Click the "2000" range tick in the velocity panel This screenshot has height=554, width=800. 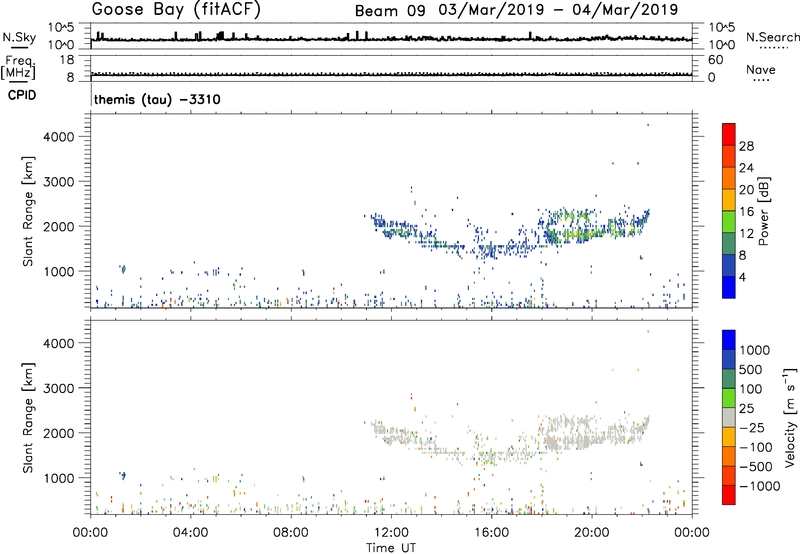click(58, 433)
